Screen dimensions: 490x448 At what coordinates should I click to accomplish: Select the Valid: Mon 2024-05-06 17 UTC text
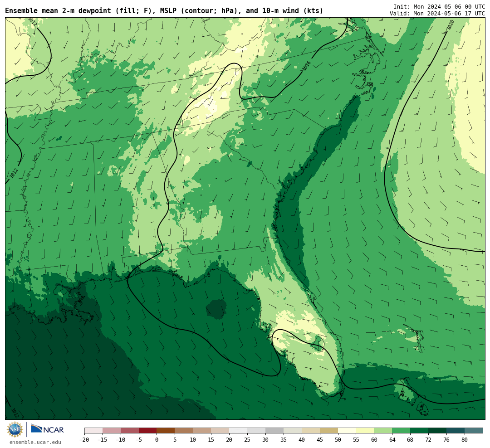pyautogui.click(x=437, y=14)
